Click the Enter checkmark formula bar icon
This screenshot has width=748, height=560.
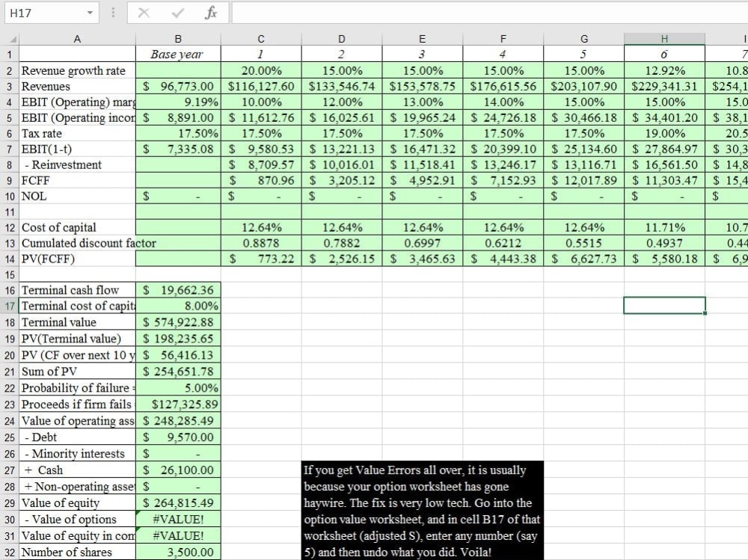pos(177,13)
